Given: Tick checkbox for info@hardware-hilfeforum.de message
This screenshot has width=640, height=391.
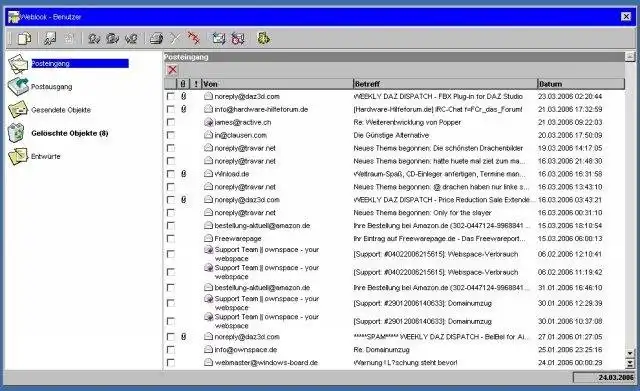Looking at the screenshot, I should coord(171,109).
